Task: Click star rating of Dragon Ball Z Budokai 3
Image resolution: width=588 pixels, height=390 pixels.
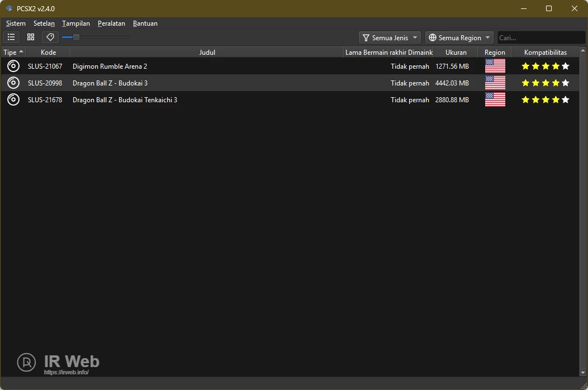Action: 546,83
